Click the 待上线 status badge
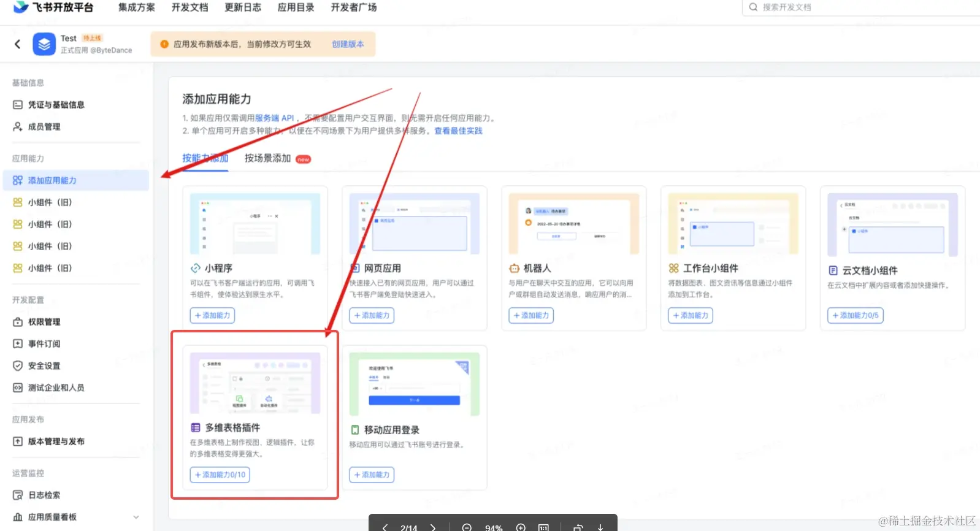This screenshot has width=980, height=531. pyautogui.click(x=92, y=38)
